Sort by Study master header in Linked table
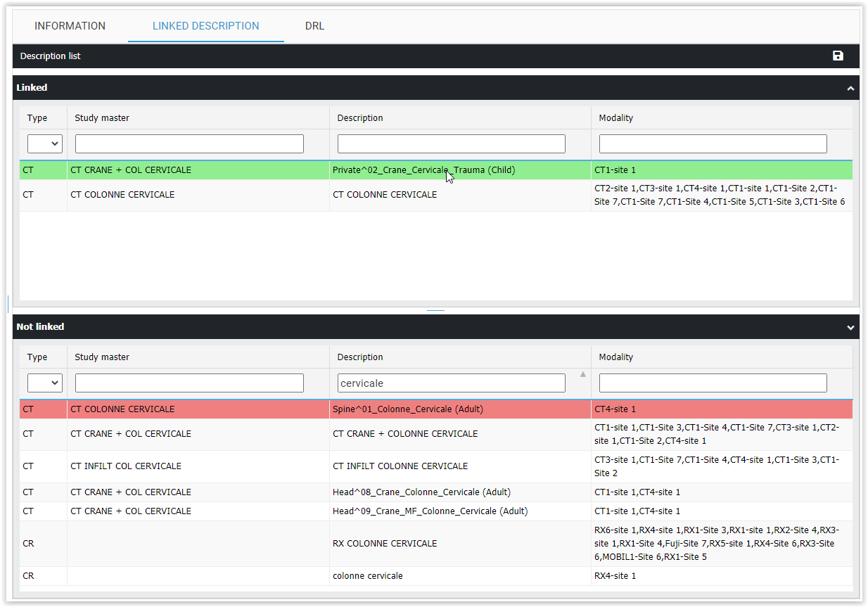Viewport: 868px width, 607px height. point(102,118)
